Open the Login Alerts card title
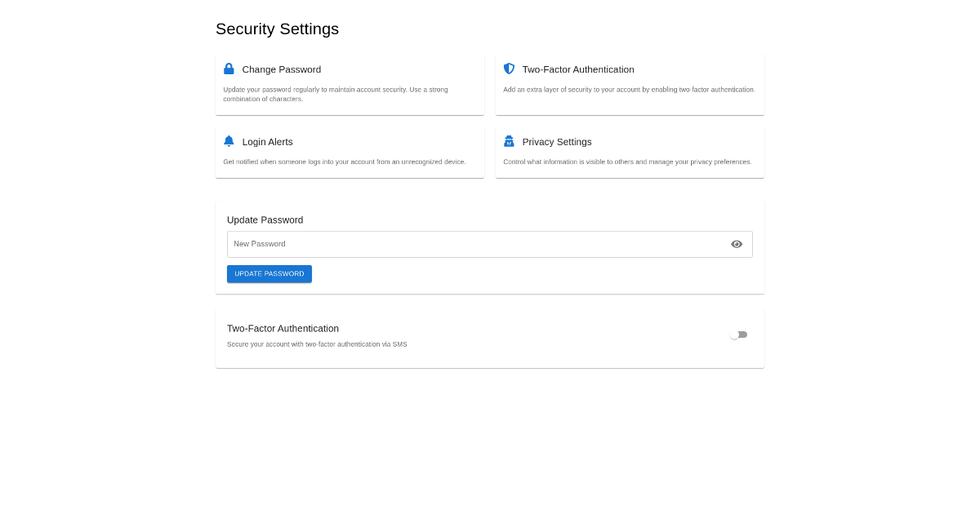Screen dimensions: 980x514 click(x=268, y=142)
